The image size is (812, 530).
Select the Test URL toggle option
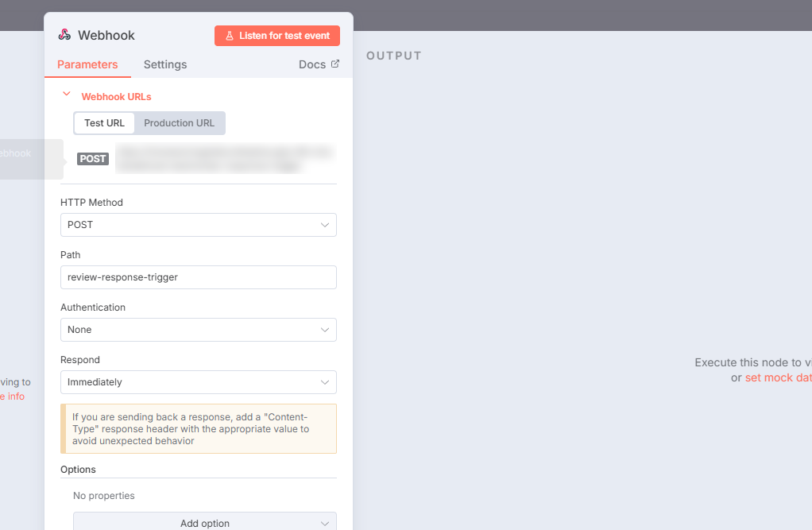tap(104, 123)
